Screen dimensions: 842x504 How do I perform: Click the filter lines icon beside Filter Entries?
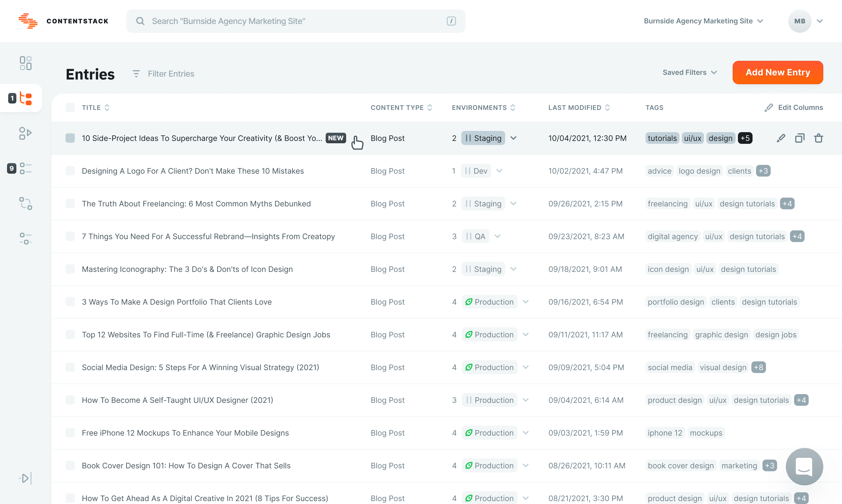tap(136, 74)
